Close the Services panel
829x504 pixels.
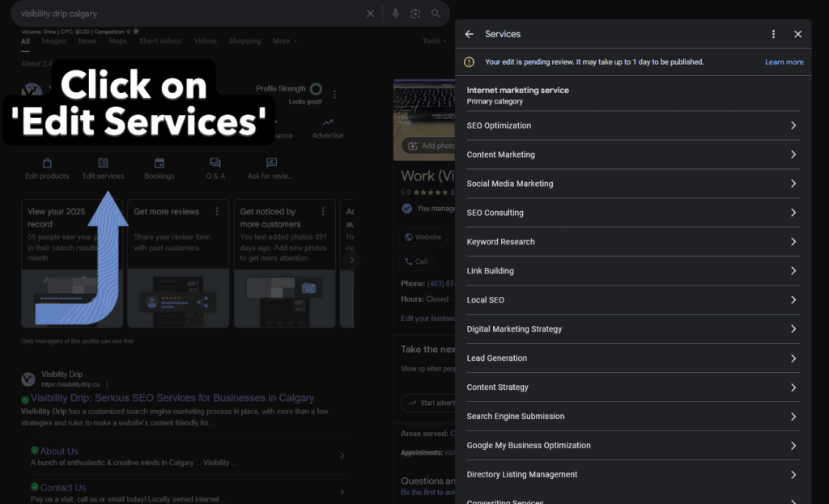(797, 34)
